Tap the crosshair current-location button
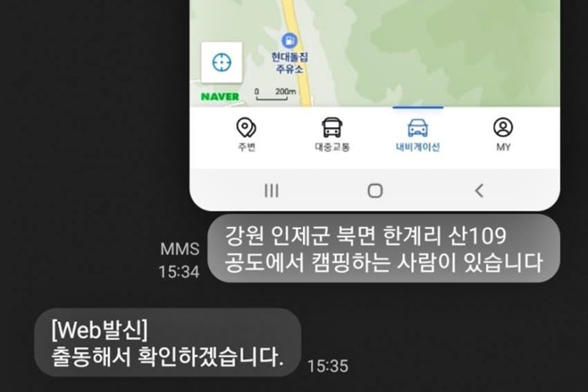Screen dimensions: 588x392 (221, 62)
